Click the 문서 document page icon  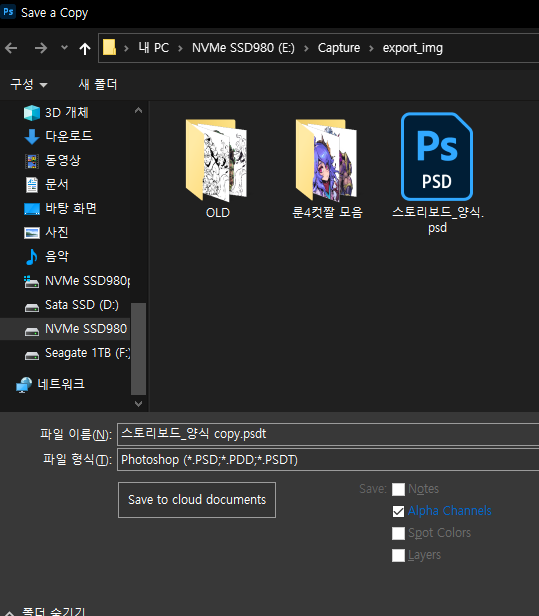[x=32, y=185]
